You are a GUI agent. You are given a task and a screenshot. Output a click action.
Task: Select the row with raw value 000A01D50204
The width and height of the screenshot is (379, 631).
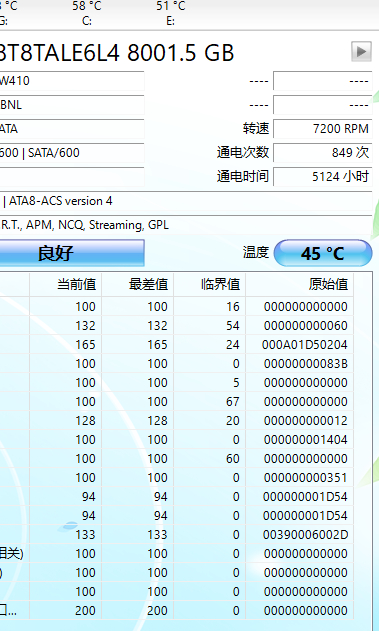(177, 345)
